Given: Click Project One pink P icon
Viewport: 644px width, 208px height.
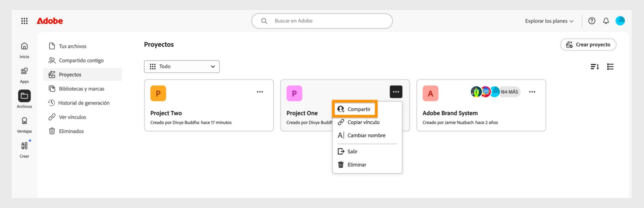Looking at the screenshot, I should coord(294,93).
